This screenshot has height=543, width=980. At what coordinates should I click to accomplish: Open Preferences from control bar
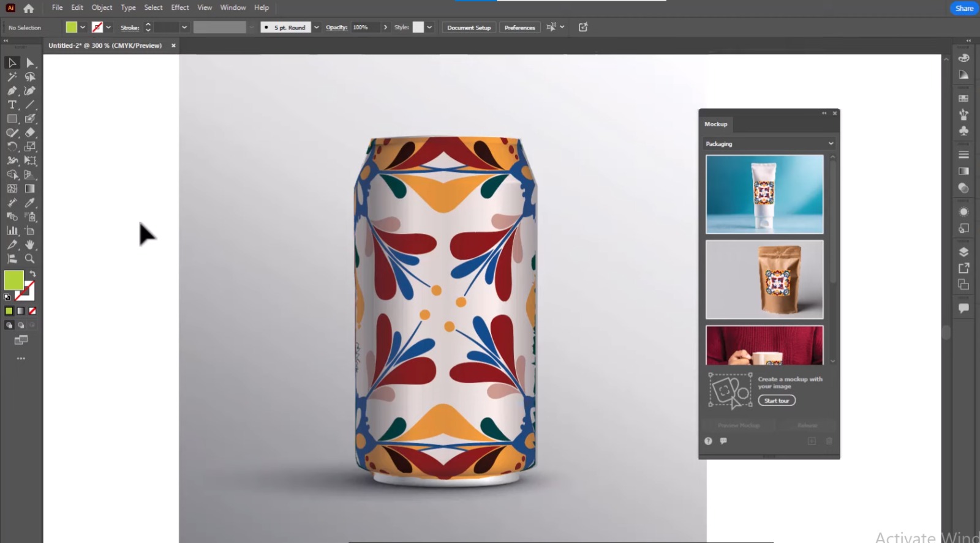pyautogui.click(x=519, y=28)
